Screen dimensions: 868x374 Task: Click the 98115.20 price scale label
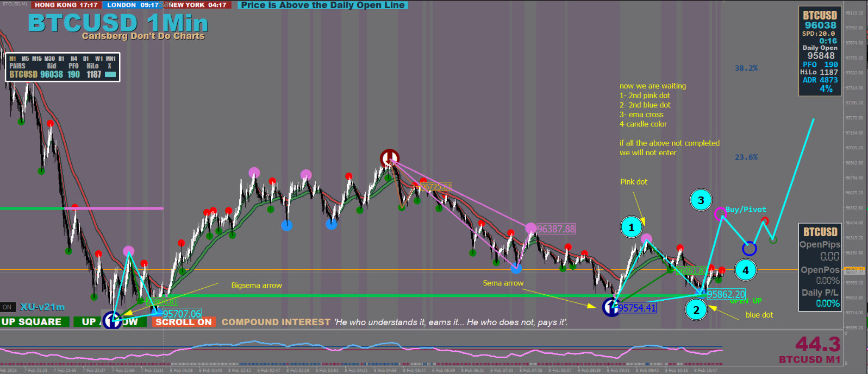point(854,12)
